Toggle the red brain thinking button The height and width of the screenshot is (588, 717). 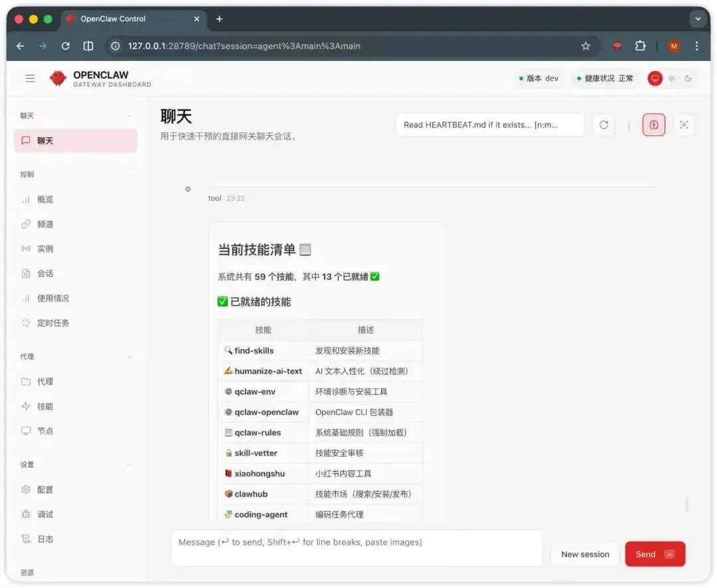click(653, 125)
